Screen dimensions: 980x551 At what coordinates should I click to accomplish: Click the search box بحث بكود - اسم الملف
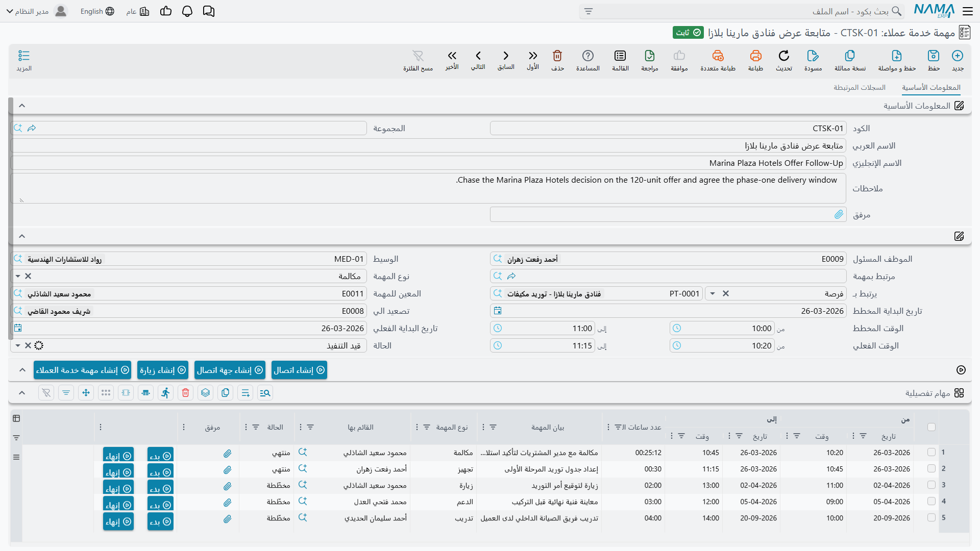tap(741, 11)
